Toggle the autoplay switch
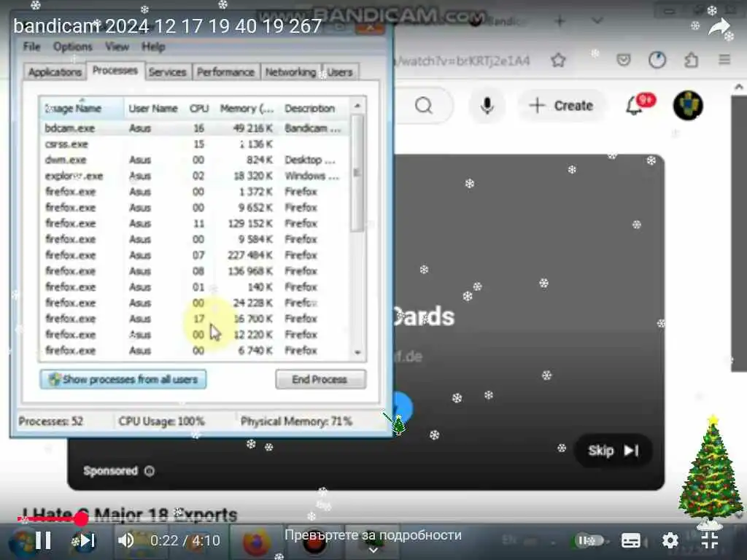 tap(589, 540)
